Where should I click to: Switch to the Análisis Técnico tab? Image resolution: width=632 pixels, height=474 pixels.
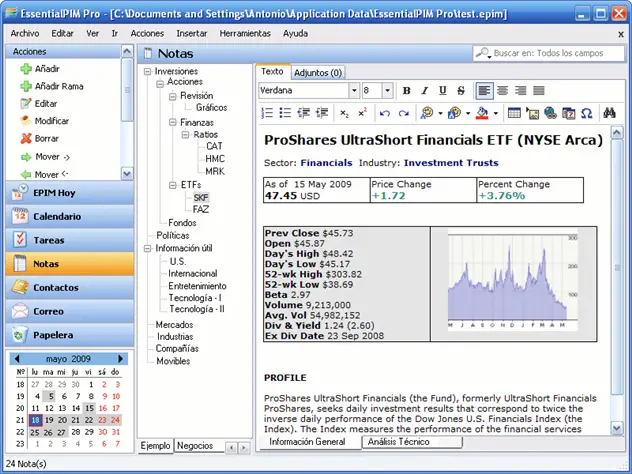(399, 441)
